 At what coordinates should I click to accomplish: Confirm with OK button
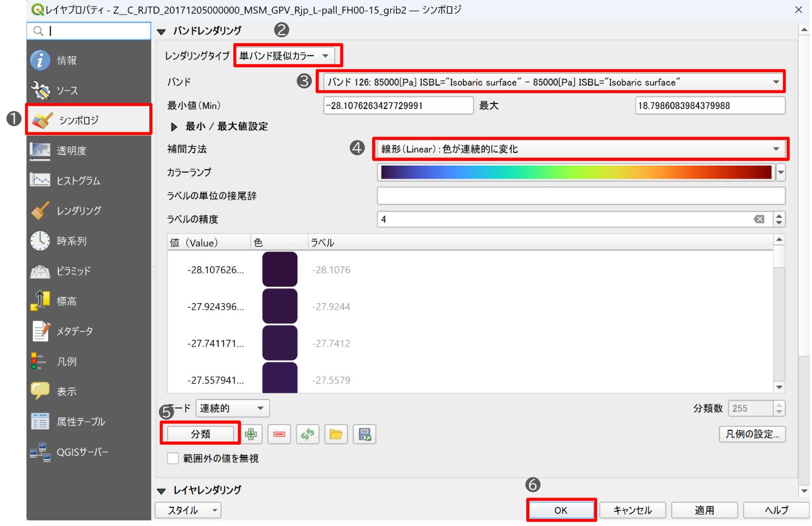[x=561, y=510]
